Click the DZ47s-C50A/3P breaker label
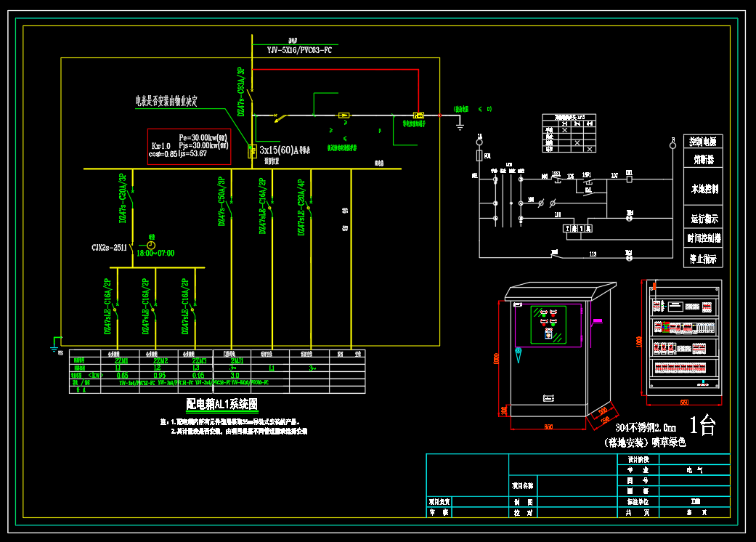 (x=221, y=201)
